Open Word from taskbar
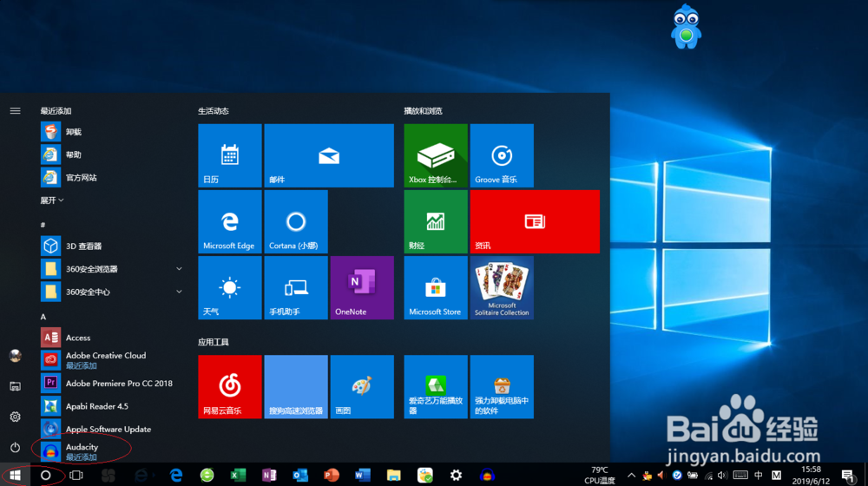The image size is (868, 486). [363, 475]
